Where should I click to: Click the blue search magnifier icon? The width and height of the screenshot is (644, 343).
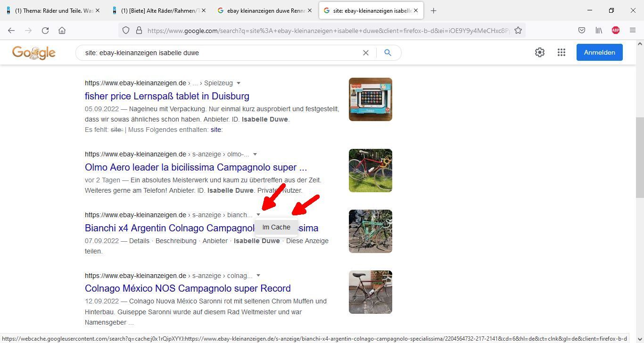point(388,53)
